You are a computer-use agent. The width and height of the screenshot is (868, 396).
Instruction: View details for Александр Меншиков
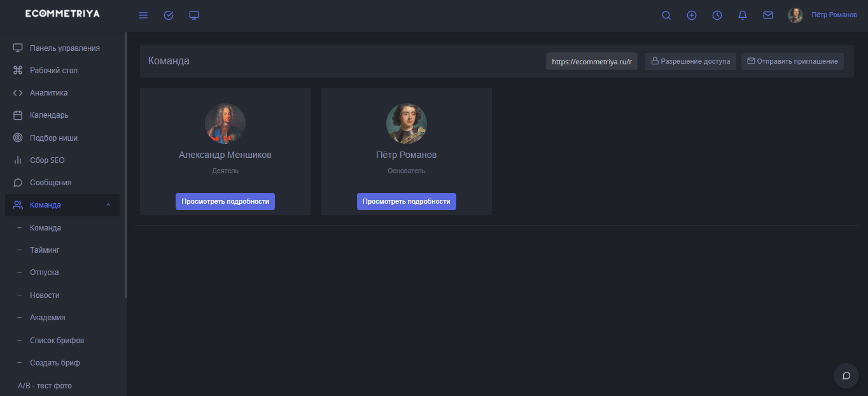click(225, 201)
